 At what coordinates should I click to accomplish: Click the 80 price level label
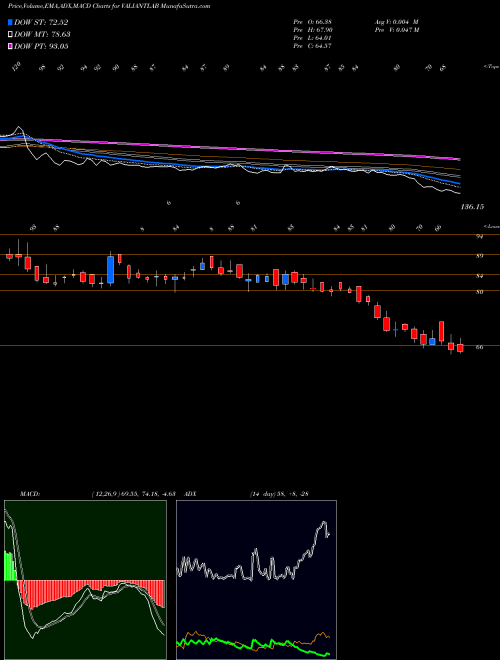click(x=479, y=291)
